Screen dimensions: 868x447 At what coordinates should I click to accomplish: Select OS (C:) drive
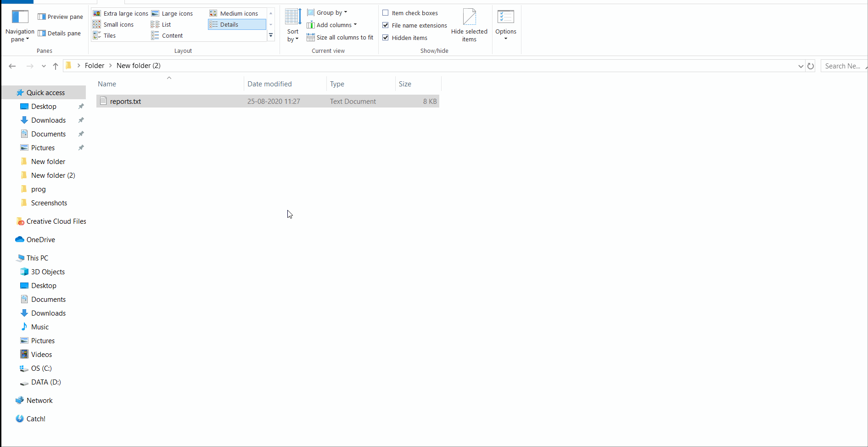(41, 368)
